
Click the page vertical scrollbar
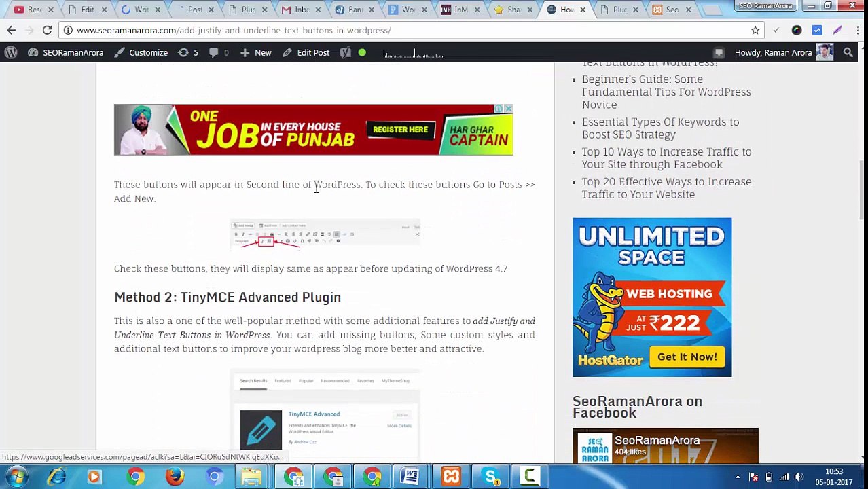(x=863, y=190)
